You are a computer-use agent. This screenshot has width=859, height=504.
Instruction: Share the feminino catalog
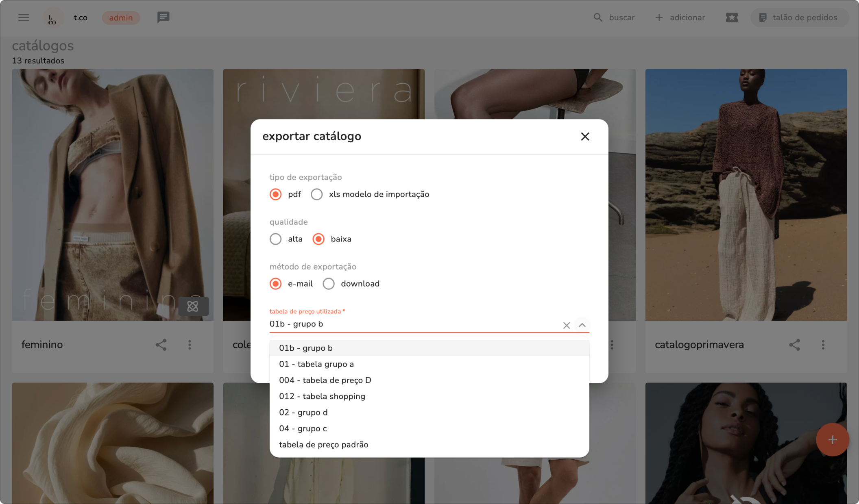[161, 345]
